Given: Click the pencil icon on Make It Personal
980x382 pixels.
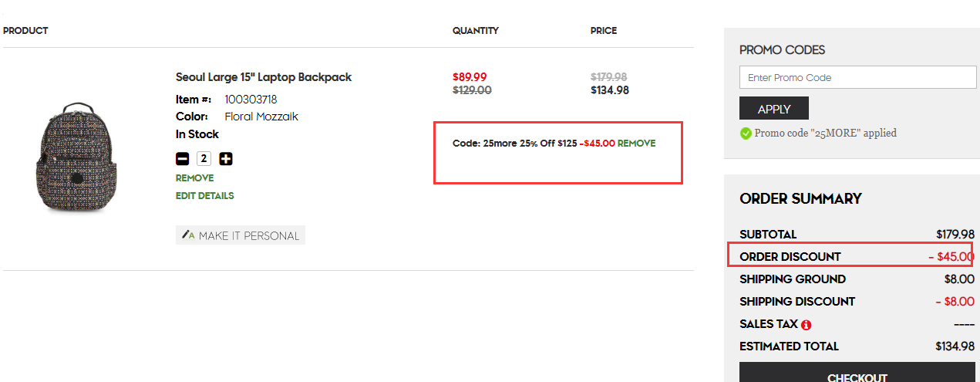Looking at the screenshot, I should (187, 235).
